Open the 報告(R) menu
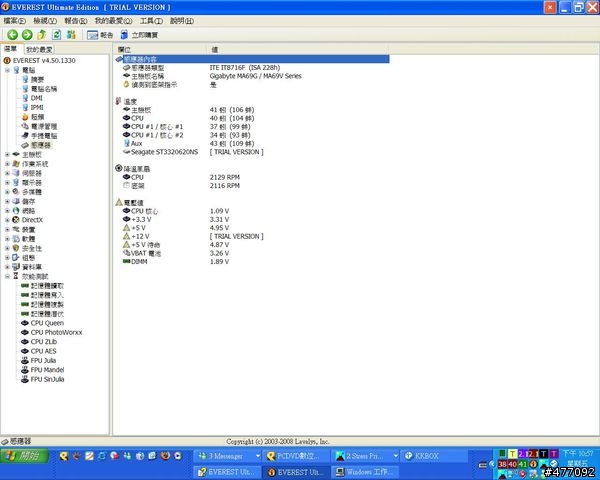Viewport: 600px width, 480px height. coord(76,21)
